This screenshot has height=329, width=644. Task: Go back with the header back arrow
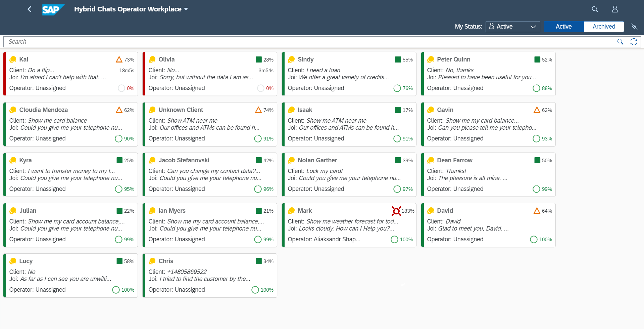click(30, 9)
